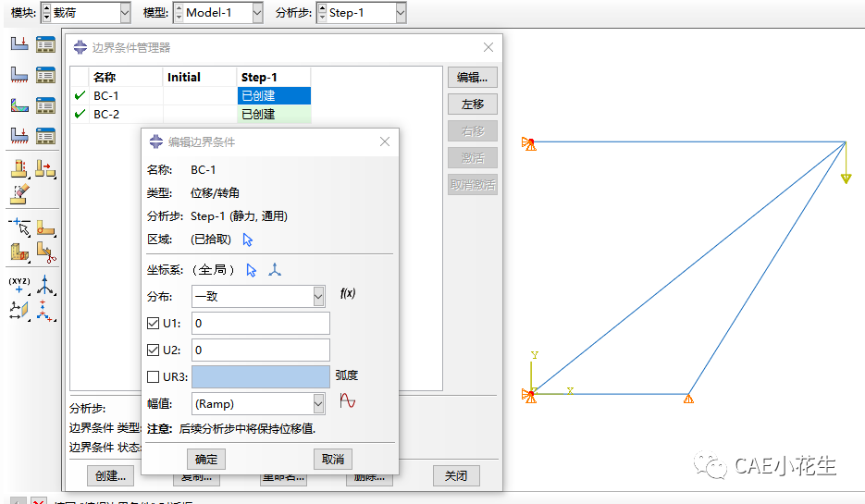The width and height of the screenshot is (865, 504).
Task: Select the partition face tool
Action: pyautogui.click(x=45, y=227)
